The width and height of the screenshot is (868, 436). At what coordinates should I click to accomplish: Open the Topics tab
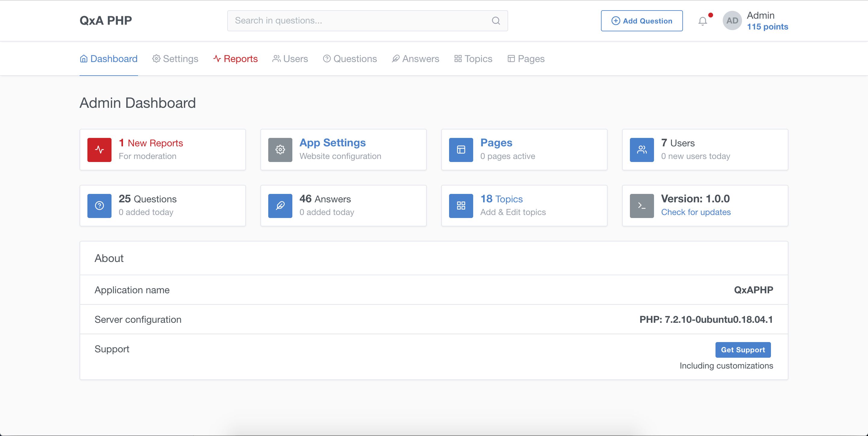[x=473, y=59]
